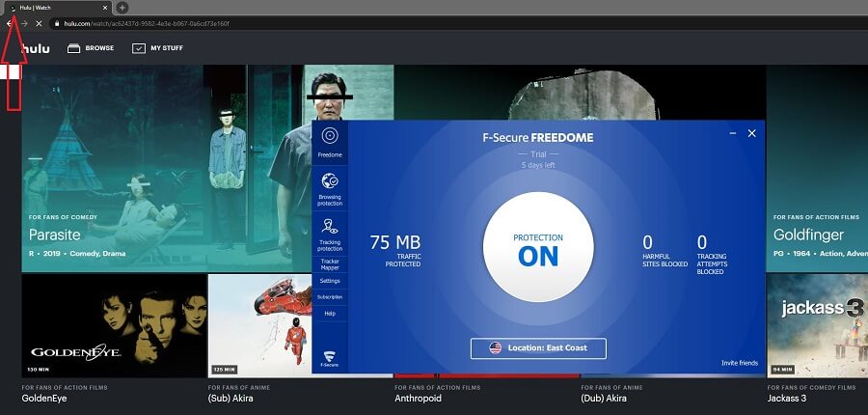Click the '5 days left' trial text

538,165
